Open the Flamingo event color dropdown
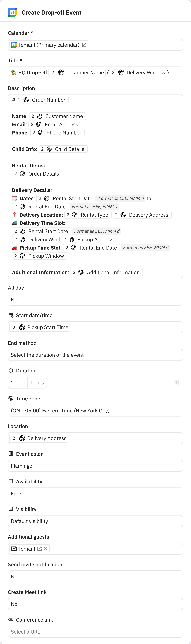 pyautogui.click(x=95, y=466)
